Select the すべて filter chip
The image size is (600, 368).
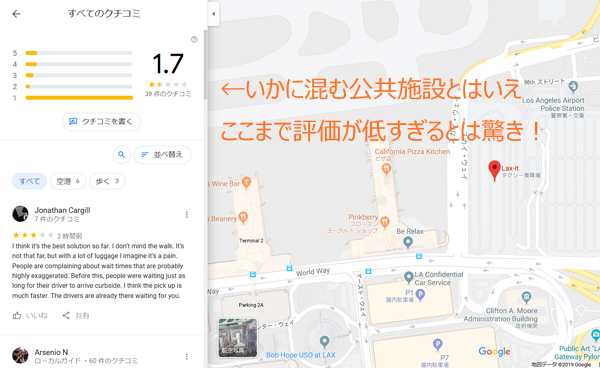(29, 181)
